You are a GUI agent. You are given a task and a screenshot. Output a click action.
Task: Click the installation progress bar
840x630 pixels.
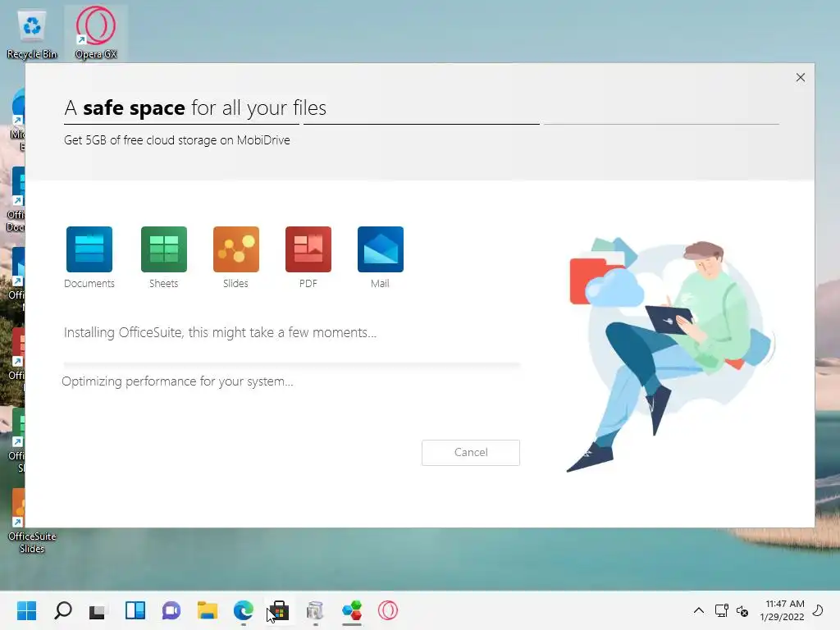coord(291,365)
